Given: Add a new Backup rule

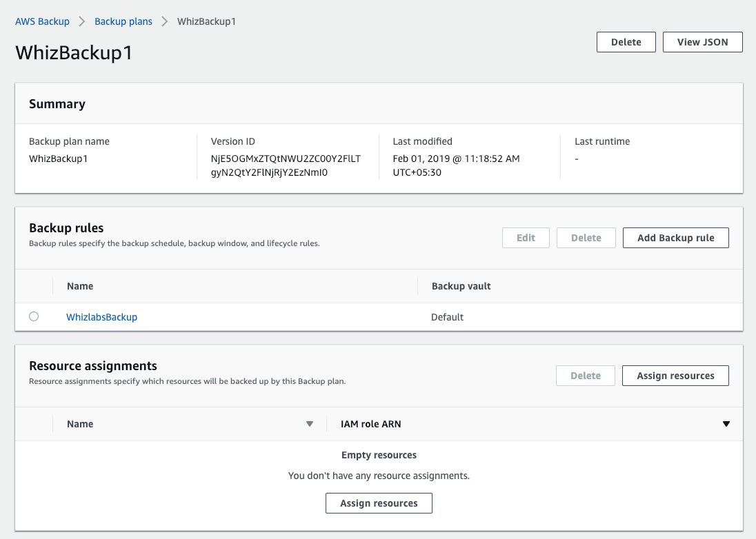Looking at the screenshot, I should (675, 238).
